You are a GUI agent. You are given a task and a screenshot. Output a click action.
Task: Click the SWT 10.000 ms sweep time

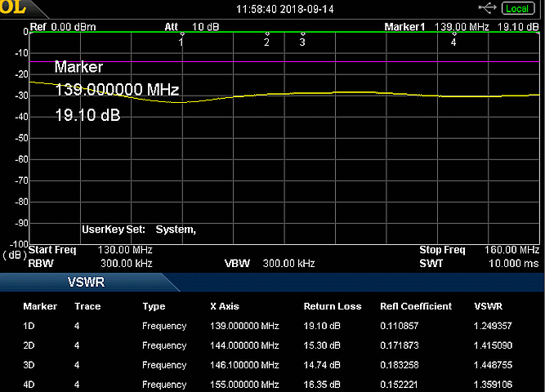click(479, 264)
